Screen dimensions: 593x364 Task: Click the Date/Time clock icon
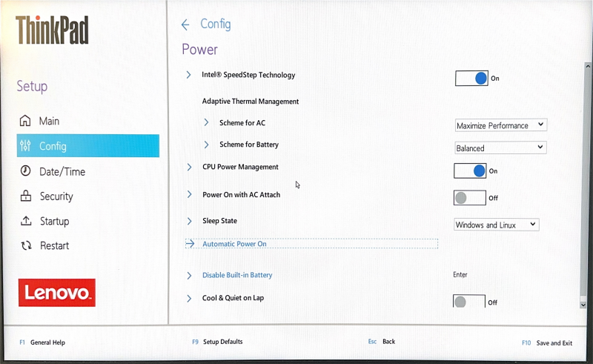25,171
